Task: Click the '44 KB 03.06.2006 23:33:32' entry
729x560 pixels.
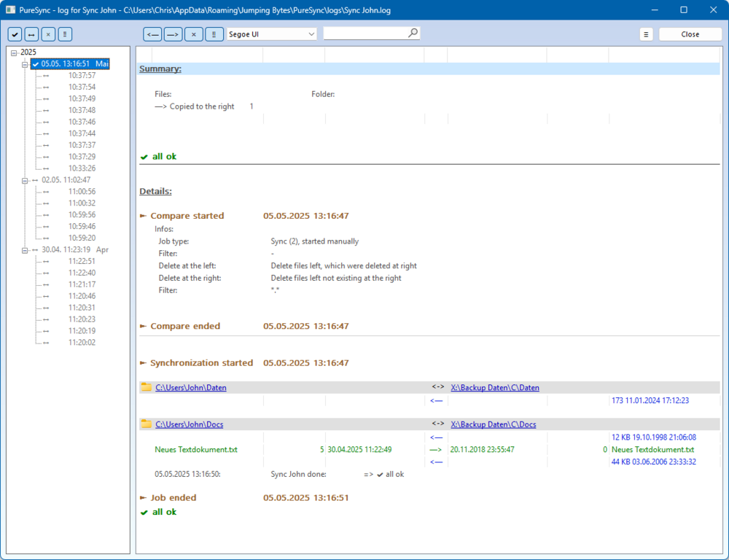Action: [x=654, y=462]
